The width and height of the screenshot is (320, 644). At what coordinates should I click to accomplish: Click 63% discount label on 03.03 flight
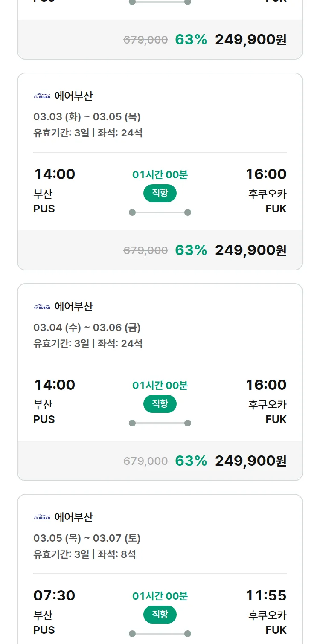[191, 250]
